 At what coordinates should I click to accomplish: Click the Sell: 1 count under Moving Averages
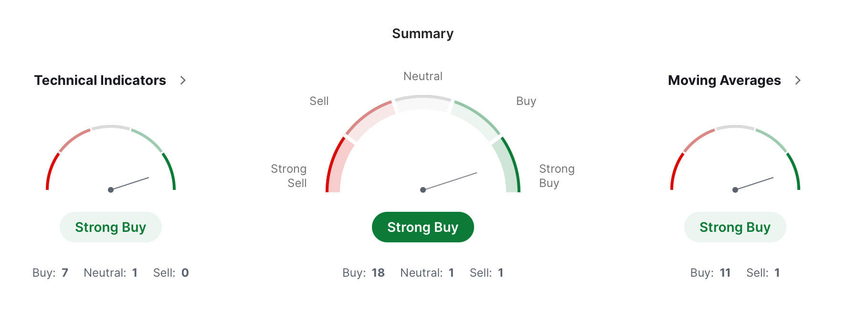pyautogui.click(x=762, y=272)
